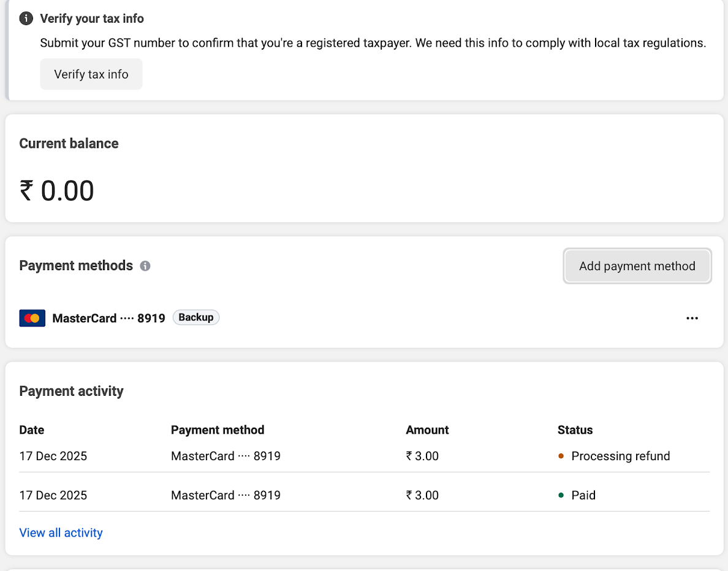Click the Add payment method button
The height and width of the screenshot is (571, 728).
637,266
